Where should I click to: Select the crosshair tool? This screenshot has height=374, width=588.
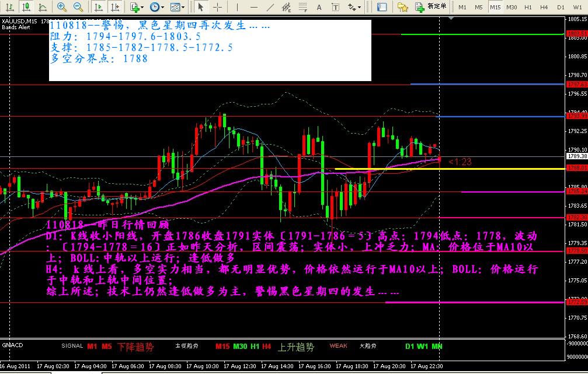point(217,7)
